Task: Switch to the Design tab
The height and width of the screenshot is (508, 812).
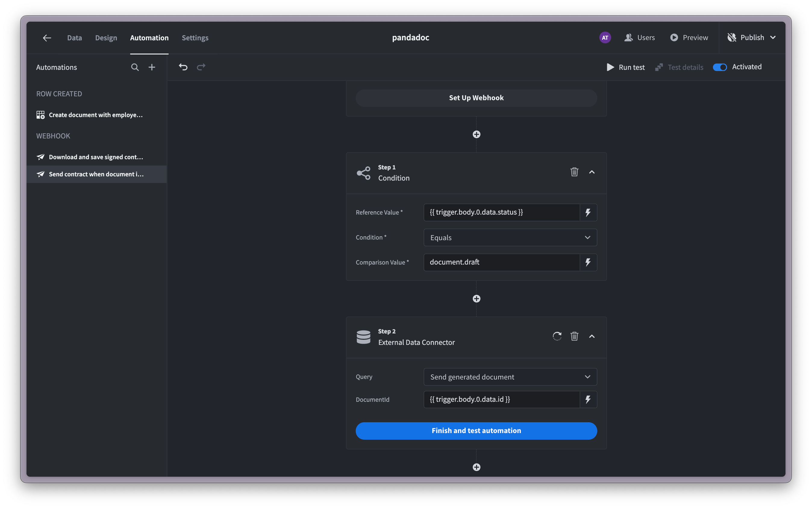Action: 106,38
